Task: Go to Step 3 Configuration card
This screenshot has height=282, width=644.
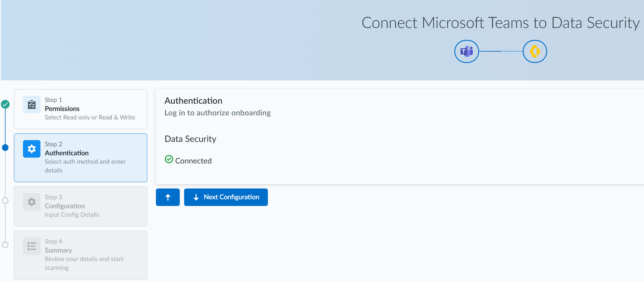Action: [81, 206]
